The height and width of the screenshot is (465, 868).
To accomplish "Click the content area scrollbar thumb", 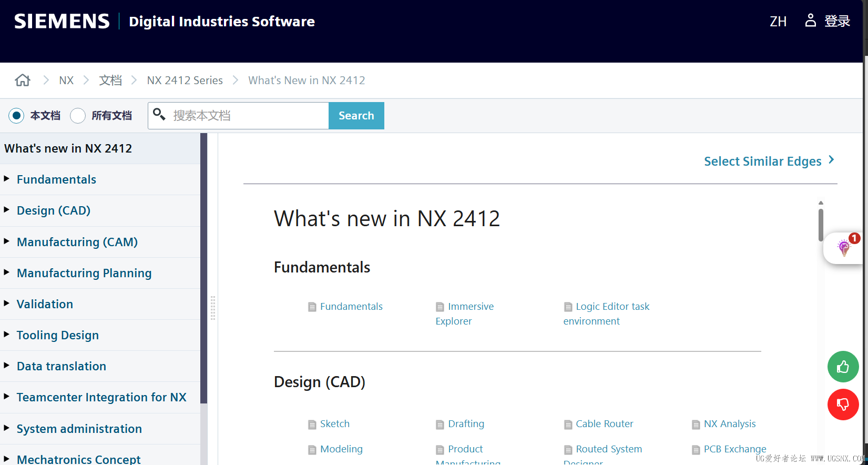I will coord(821,225).
